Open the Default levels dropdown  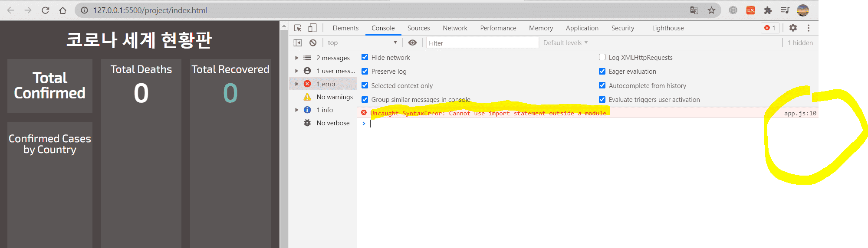tap(566, 42)
